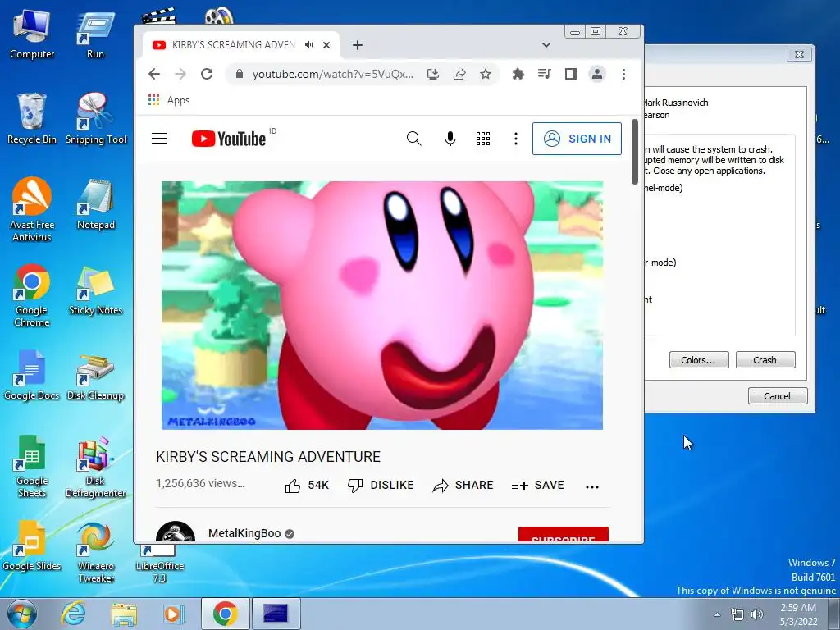Mute the tab via speaker icon
Image resolution: width=840 pixels, height=630 pixels.
(x=309, y=45)
